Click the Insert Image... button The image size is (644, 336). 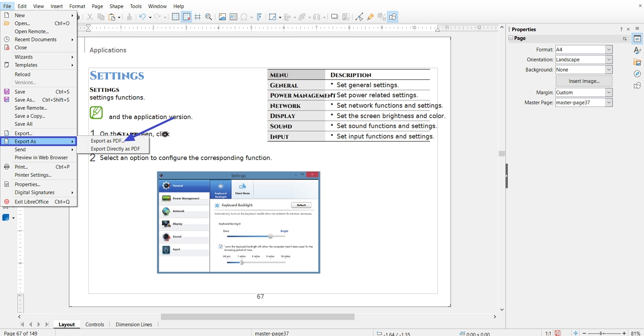[584, 81]
